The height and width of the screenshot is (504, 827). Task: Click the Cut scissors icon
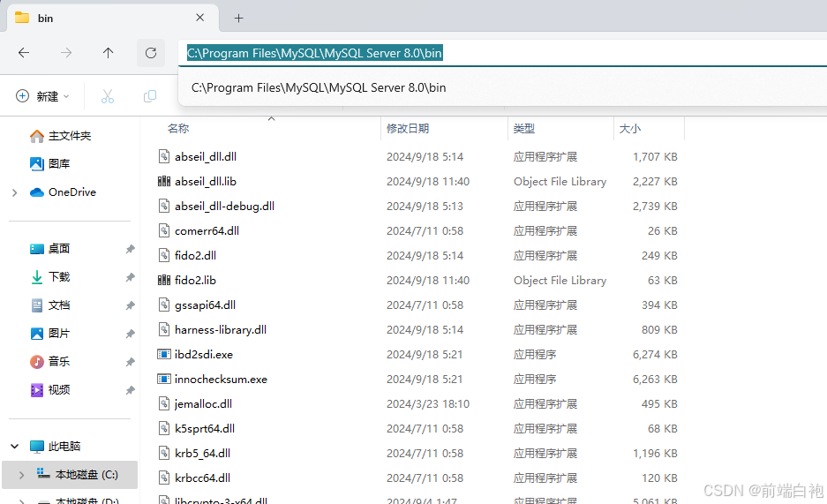click(108, 96)
